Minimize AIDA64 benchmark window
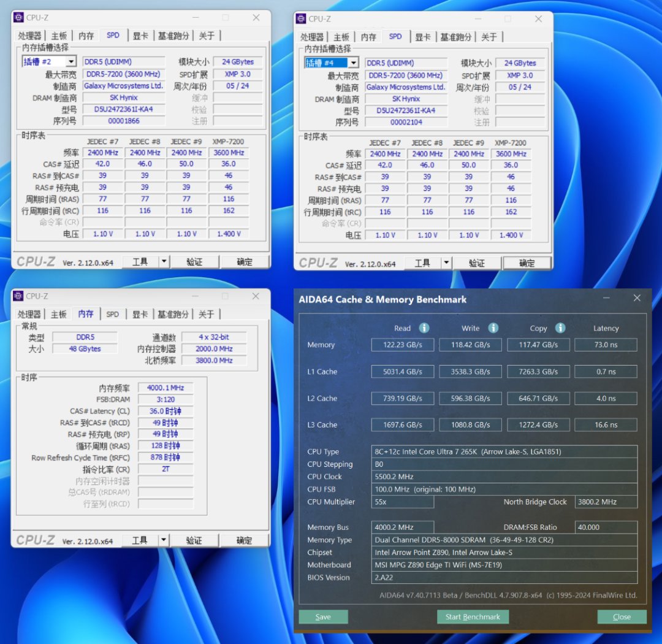 point(606,298)
